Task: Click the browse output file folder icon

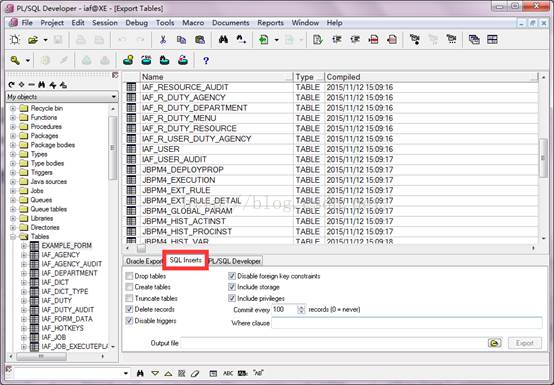Action: [x=495, y=343]
